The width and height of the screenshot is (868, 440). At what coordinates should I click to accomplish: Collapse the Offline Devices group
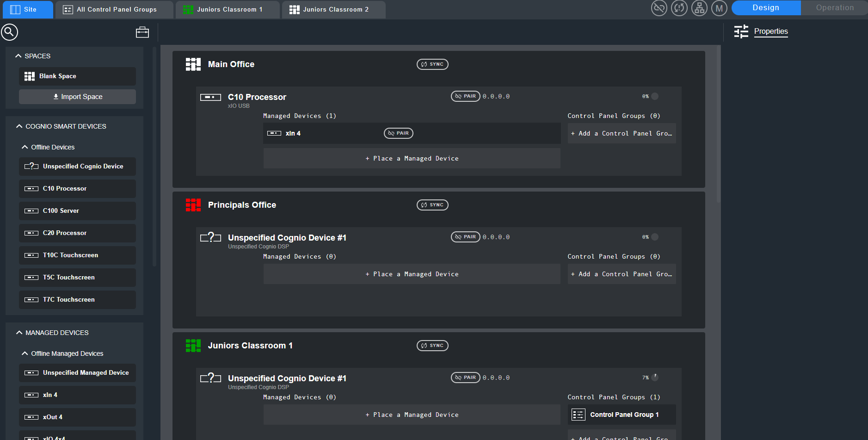pyautogui.click(x=25, y=147)
